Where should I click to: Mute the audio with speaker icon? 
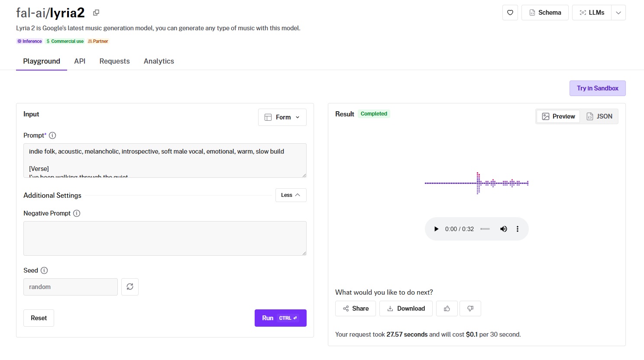pos(503,229)
